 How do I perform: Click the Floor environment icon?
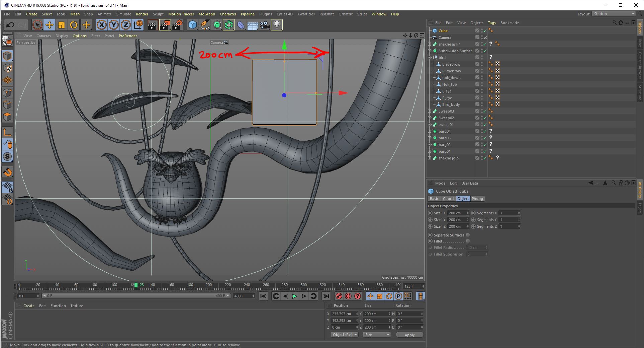(x=253, y=25)
